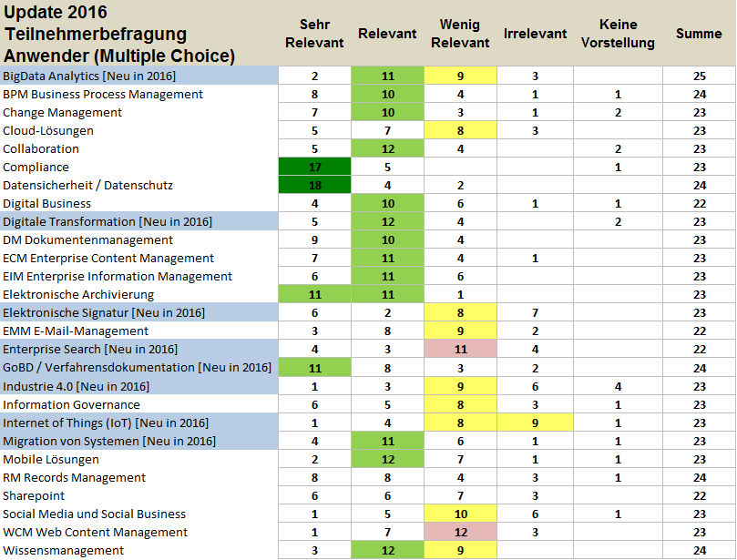Select the 'Elektronische Archivierung' row label
The width and height of the screenshot is (737, 560).
coord(78,295)
